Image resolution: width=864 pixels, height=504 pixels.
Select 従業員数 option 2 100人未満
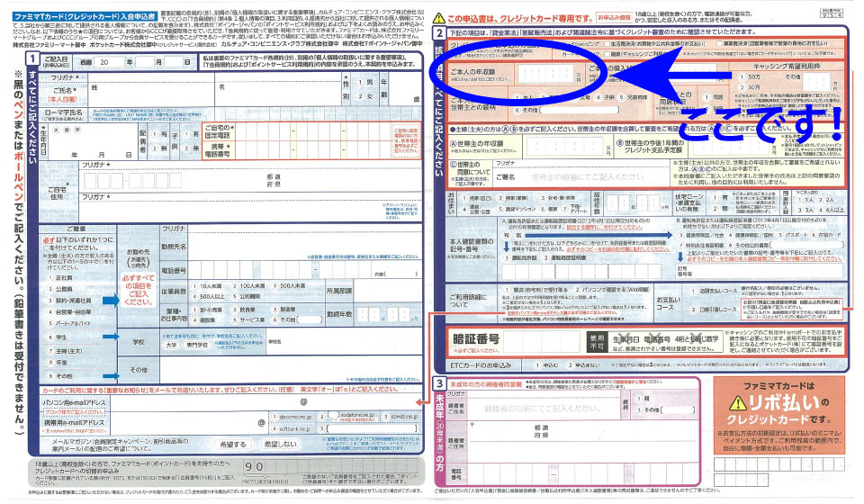[x=248, y=286]
